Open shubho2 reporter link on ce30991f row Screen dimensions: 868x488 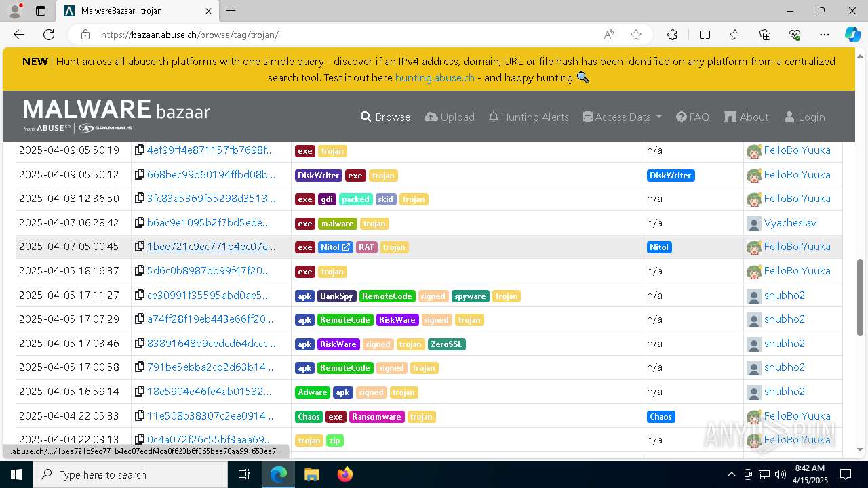785,295
